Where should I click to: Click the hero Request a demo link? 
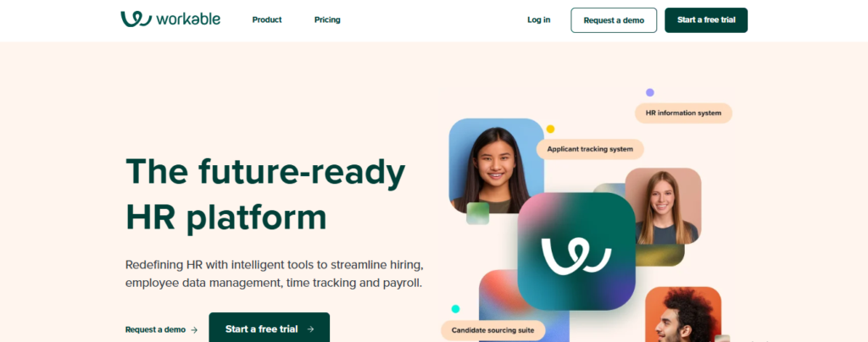(x=156, y=330)
